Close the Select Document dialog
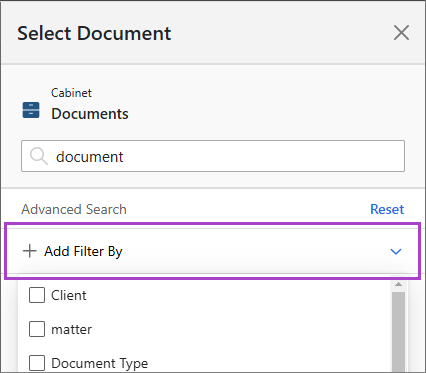 coord(401,33)
